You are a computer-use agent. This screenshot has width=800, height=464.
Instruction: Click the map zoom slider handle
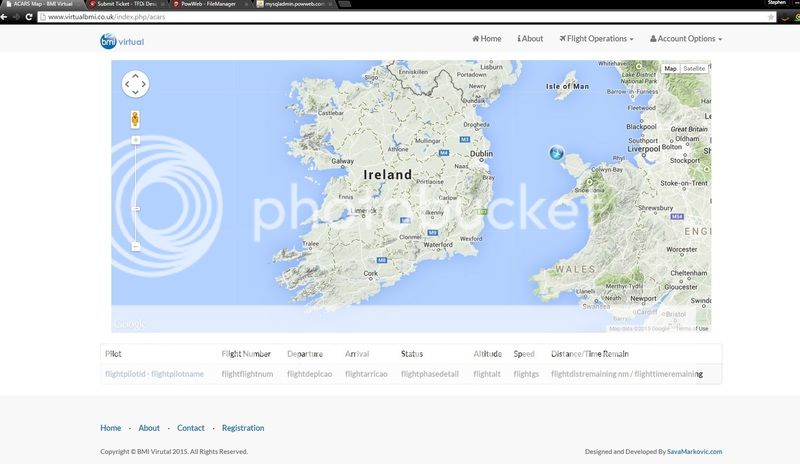(136, 208)
